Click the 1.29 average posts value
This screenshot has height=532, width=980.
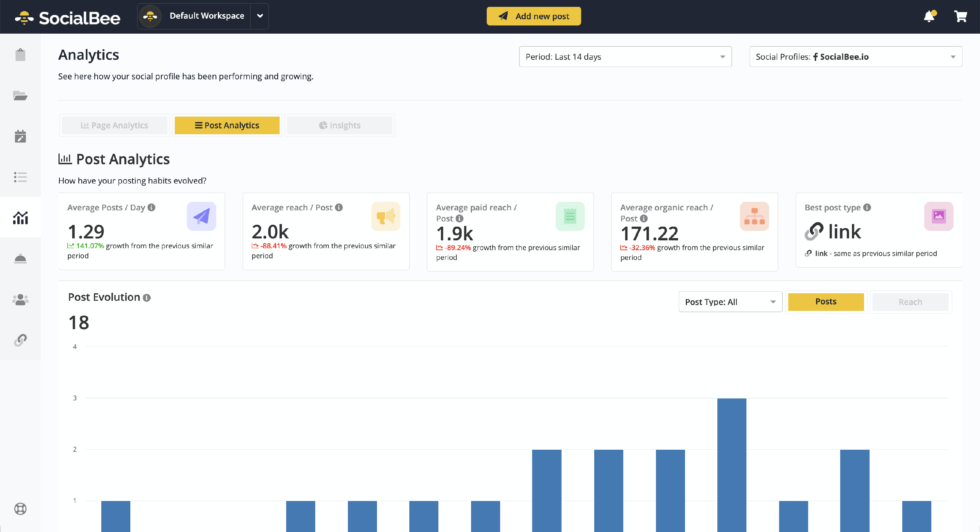(x=86, y=232)
